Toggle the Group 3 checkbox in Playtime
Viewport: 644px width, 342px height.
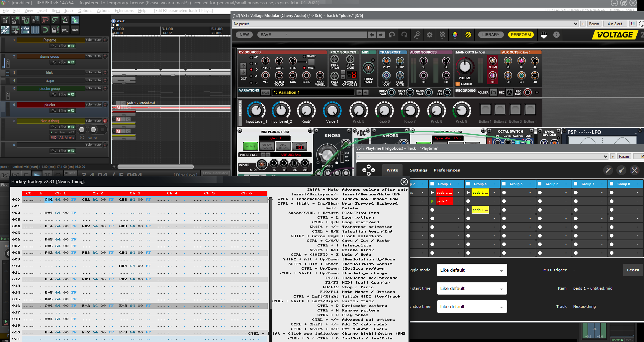point(432,184)
